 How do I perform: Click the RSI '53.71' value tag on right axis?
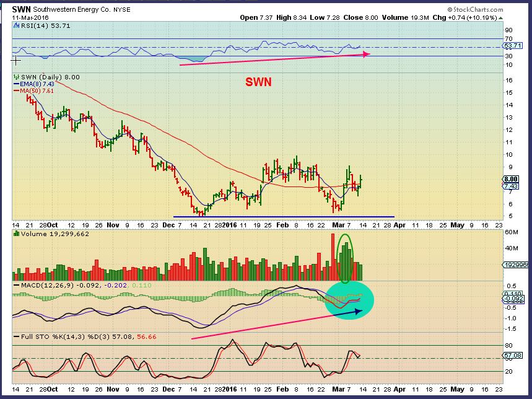pyautogui.click(x=512, y=45)
